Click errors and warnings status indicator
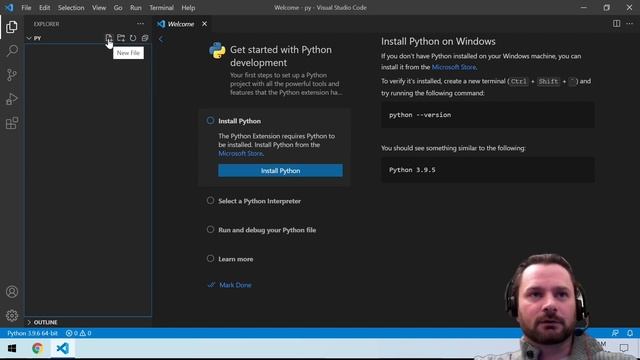Viewport: 640px width, 360px height. tap(78, 333)
